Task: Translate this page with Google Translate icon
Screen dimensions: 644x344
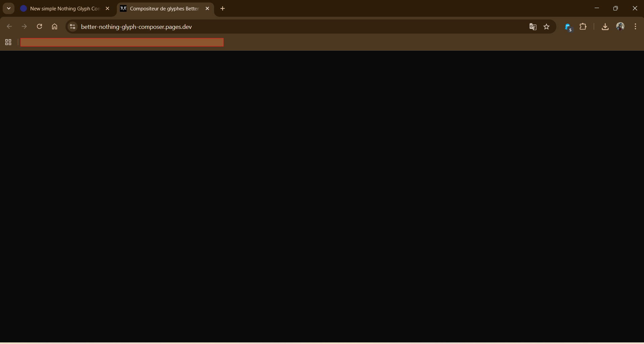Action: [533, 27]
